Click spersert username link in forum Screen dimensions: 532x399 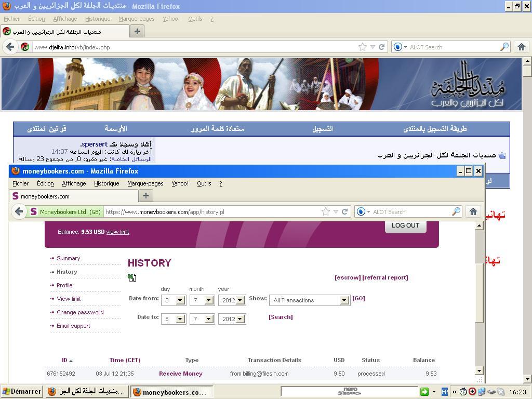(94, 144)
